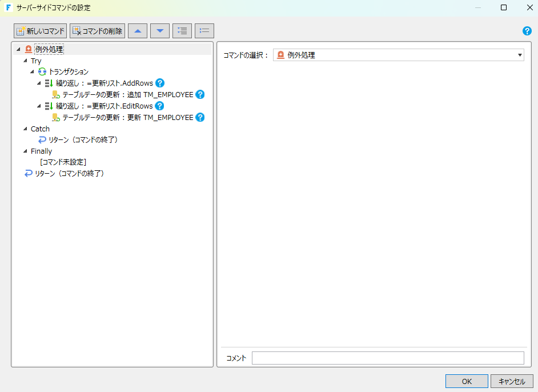This screenshot has height=392, width=538.
Task: Move command up with blue up arrow
Action: coord(138,31)
